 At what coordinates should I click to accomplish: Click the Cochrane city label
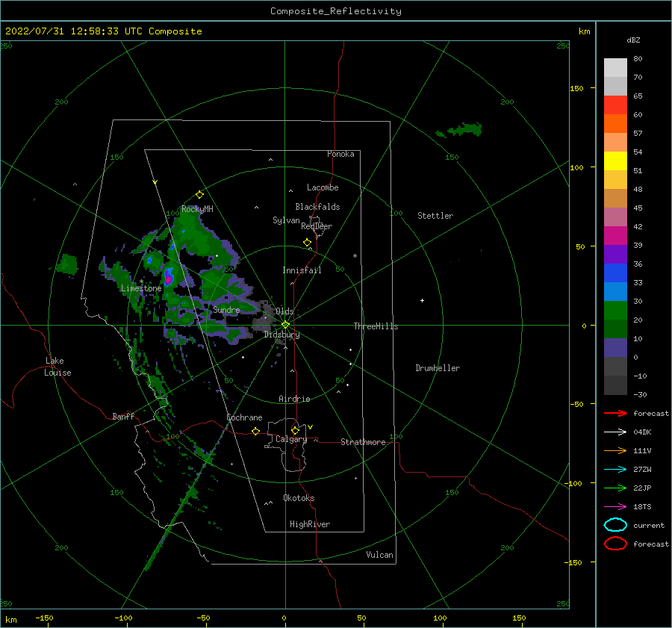244,417
